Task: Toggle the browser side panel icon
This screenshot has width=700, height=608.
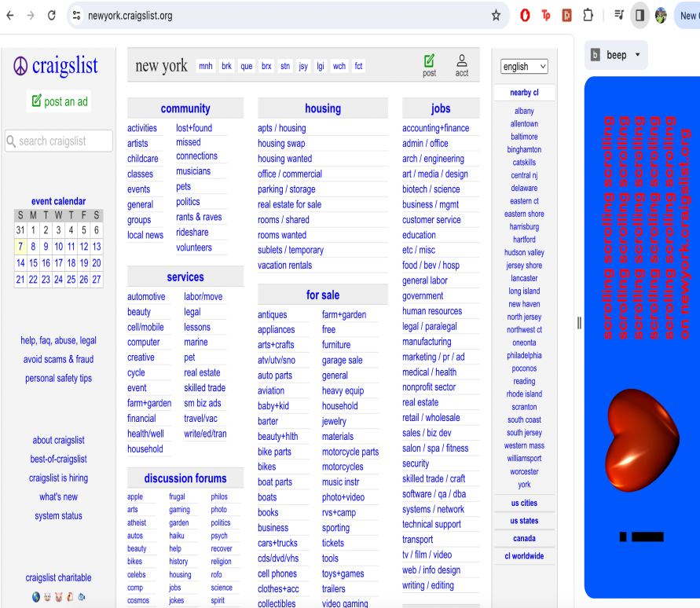Action: point(640,16)
